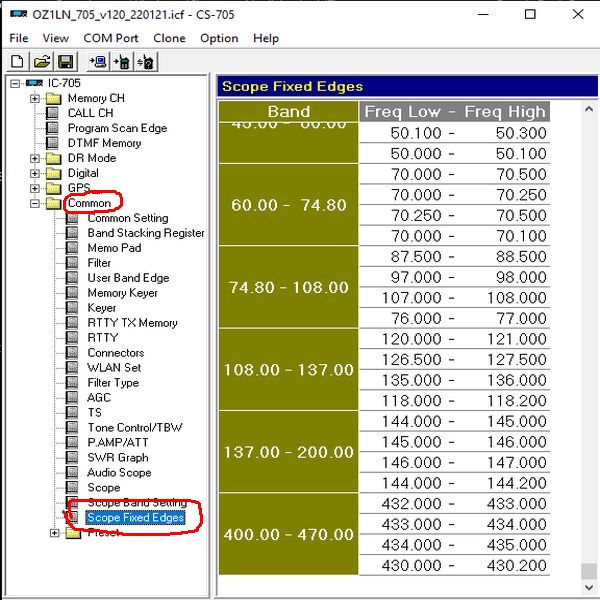600x600 pixels.
Task: Click the IC-705 radio root icon
Action: (x=34, y=83)
